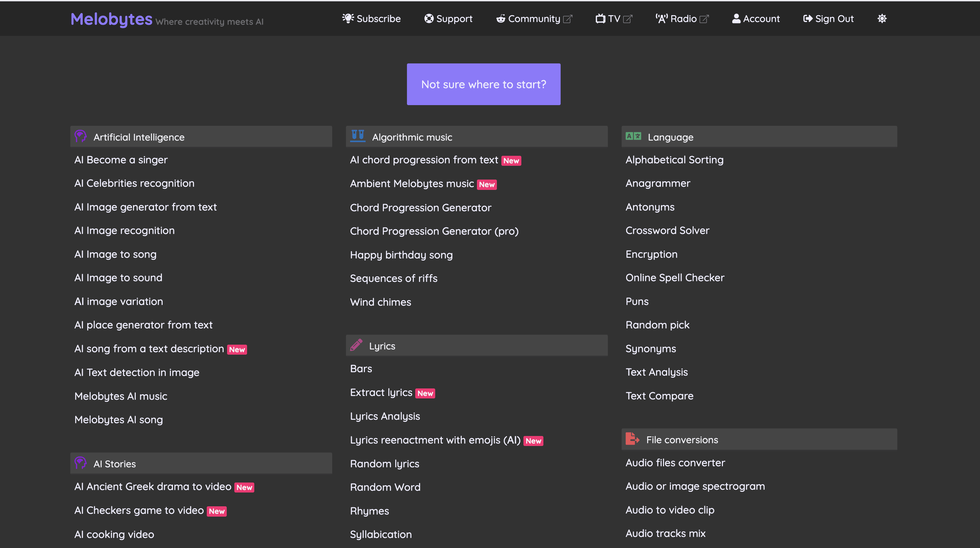The image size is (980, 548).
Task: Toggle the light/dark theme sun icon
Action: [x=882, y=19]
